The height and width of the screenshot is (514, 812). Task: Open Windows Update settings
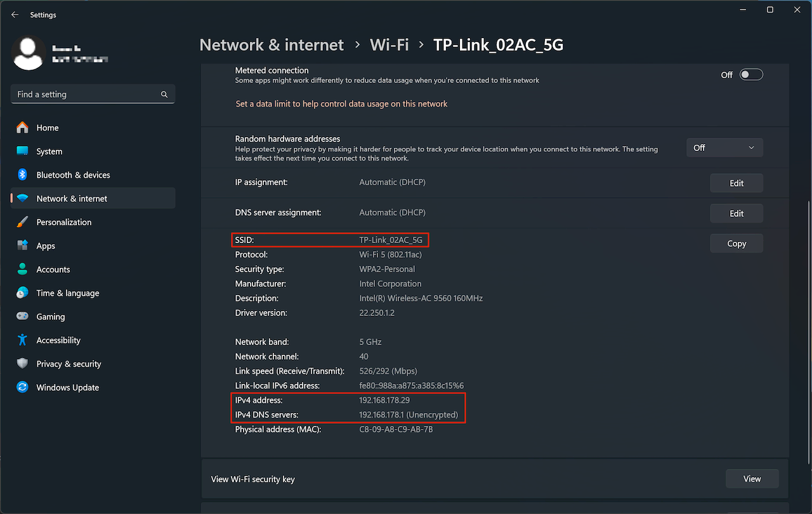coord(68,387)
